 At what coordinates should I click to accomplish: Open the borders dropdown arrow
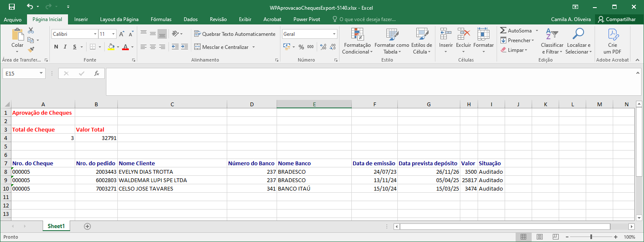[100, 47]
